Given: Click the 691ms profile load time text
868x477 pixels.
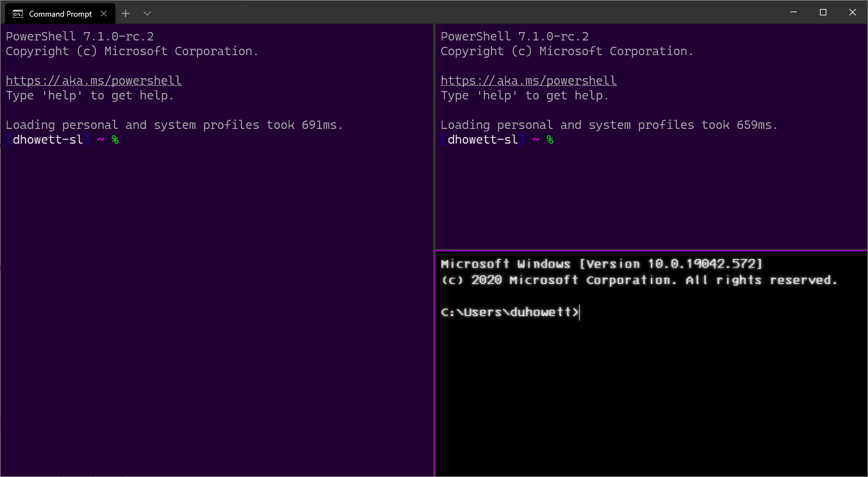Looking at the screenshot, I should (319, 124).
